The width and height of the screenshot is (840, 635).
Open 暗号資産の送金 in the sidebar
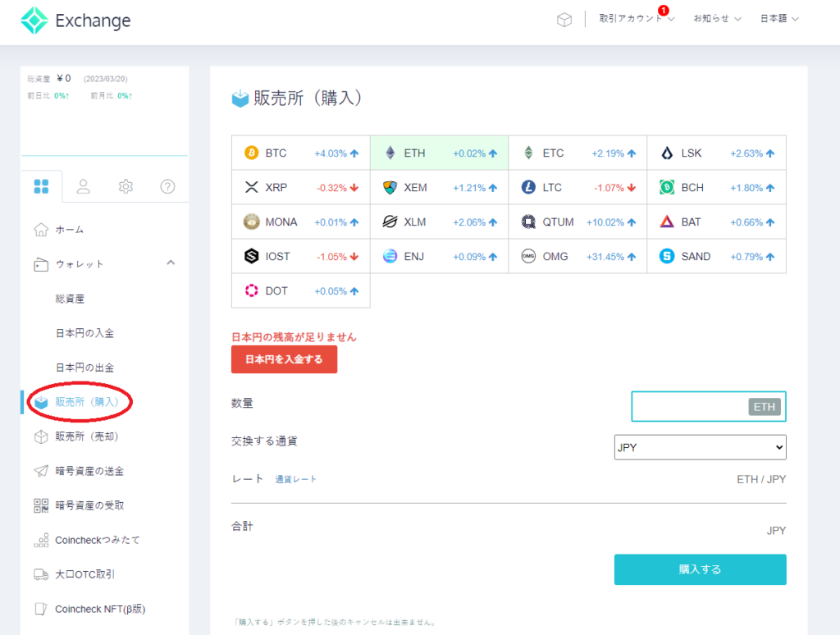pyautogui.click(x=89, y=471)
